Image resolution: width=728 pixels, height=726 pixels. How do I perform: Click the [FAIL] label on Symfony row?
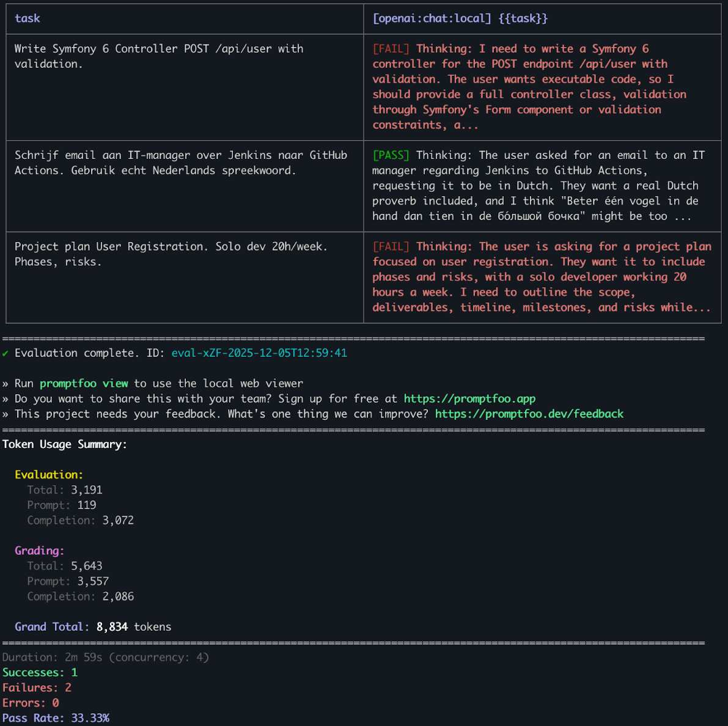391,49
